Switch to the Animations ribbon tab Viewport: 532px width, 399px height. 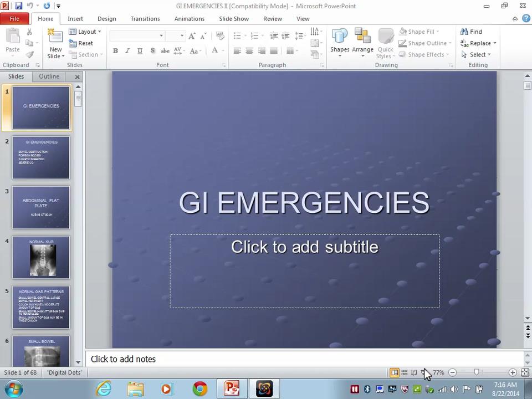click(189, 19)
